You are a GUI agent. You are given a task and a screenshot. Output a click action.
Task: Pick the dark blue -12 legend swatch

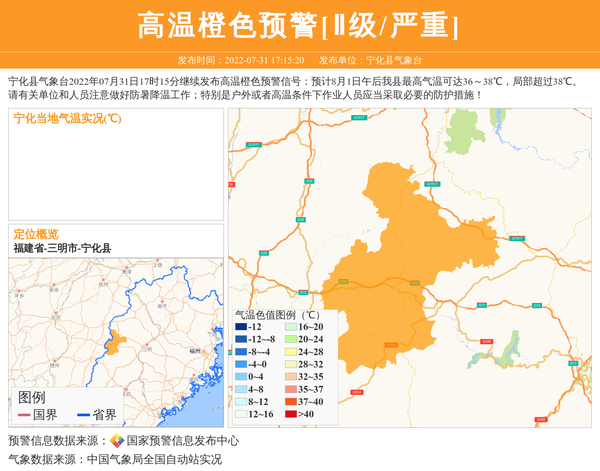point(241,327)
